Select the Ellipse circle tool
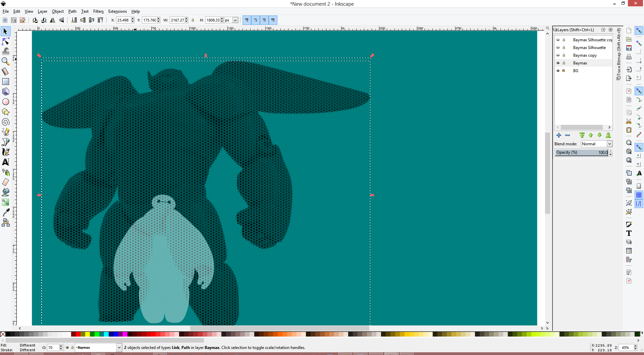Image resolution: width=644 pixels, height=355 pixels. (x=5, y=102)
